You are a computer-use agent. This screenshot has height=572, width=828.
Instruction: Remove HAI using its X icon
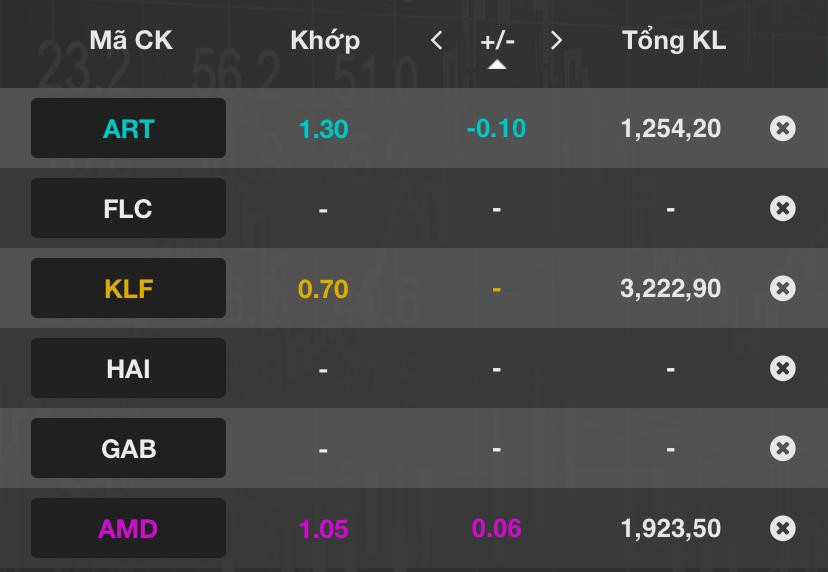[783, 368]
